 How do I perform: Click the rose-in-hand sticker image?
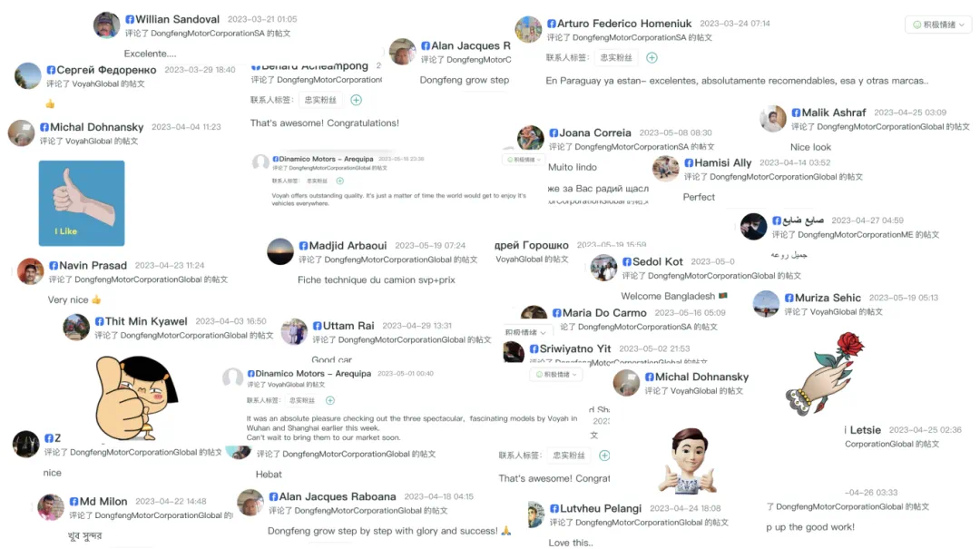tap(820, 373)
